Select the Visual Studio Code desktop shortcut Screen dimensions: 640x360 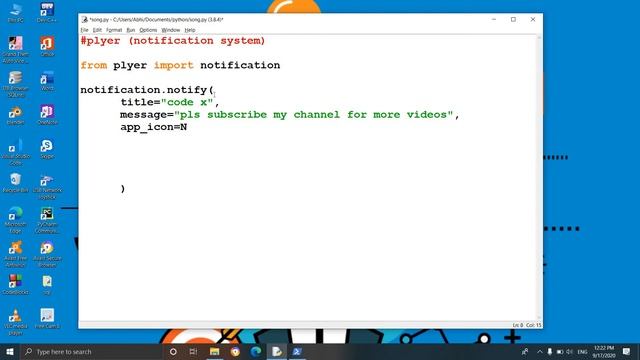tap(16, 151)
